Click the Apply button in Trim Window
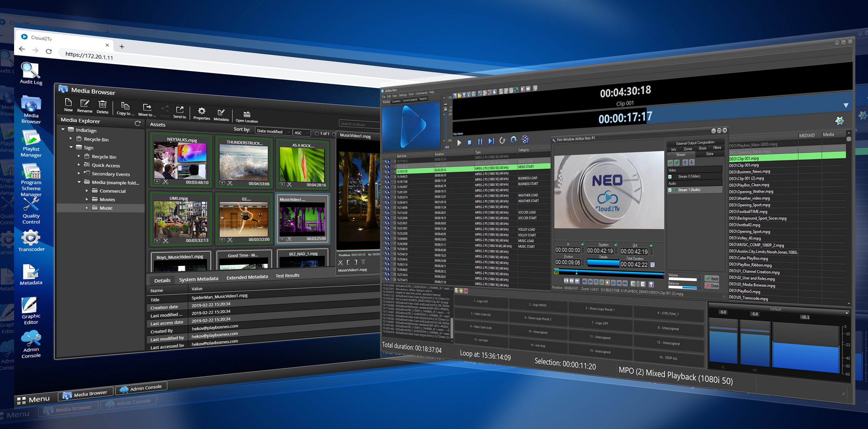 click(712, 278)
